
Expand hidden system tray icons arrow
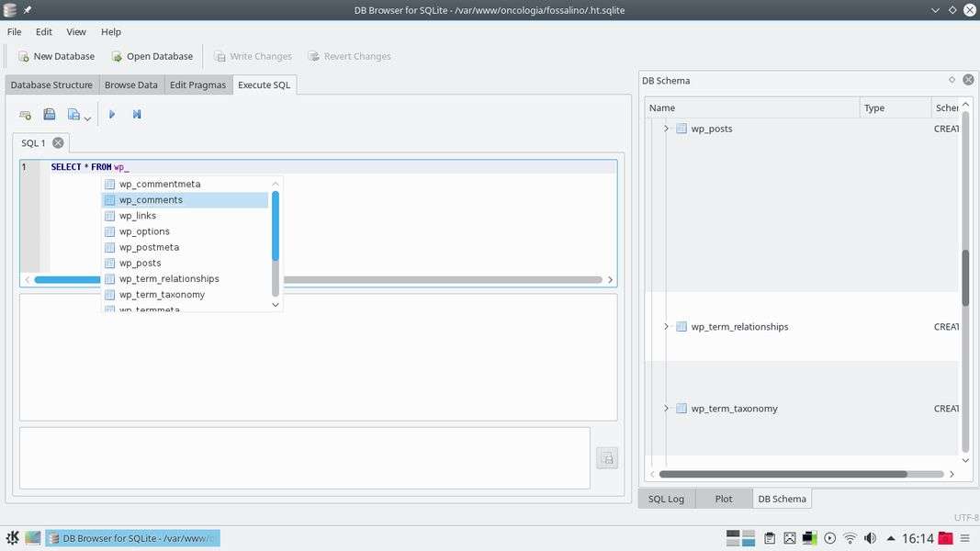[891, 538]
